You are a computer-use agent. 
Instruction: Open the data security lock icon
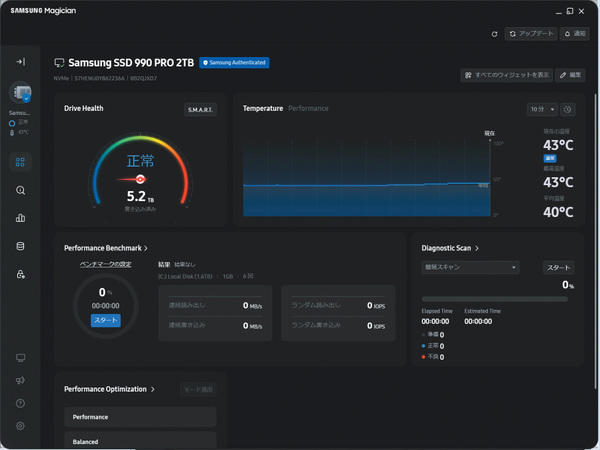[x=21, y=274]
